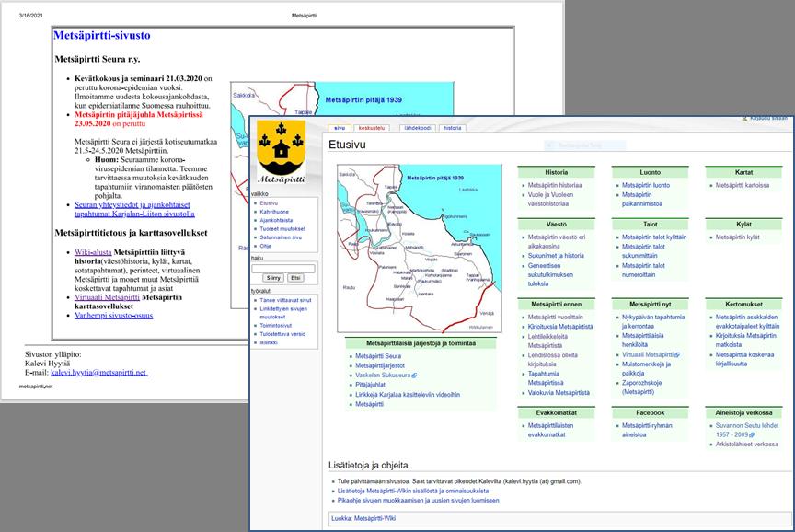
Task: Open Wiki-alusta link in back window
Action: point(93,252)
